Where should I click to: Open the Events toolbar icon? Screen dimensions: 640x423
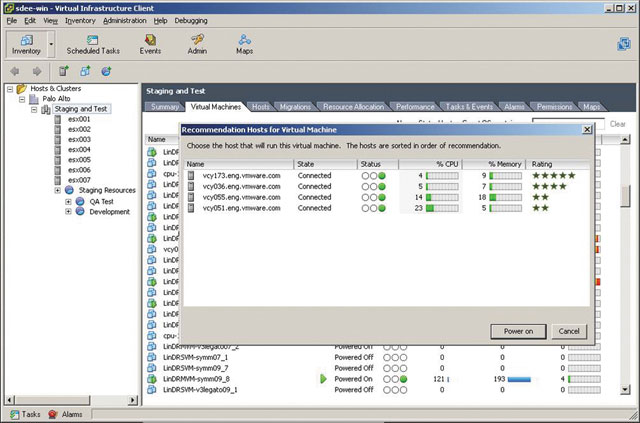(x=150, y=45)
